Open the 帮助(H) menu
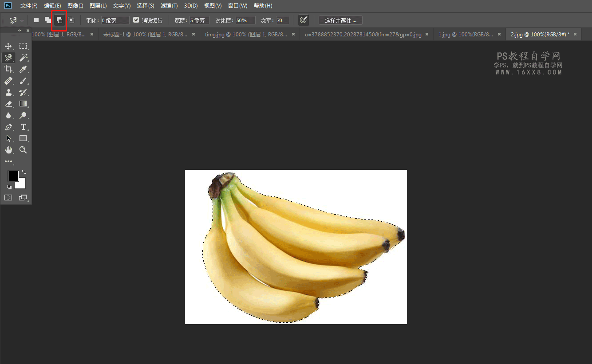 click(x=262, y=6)
